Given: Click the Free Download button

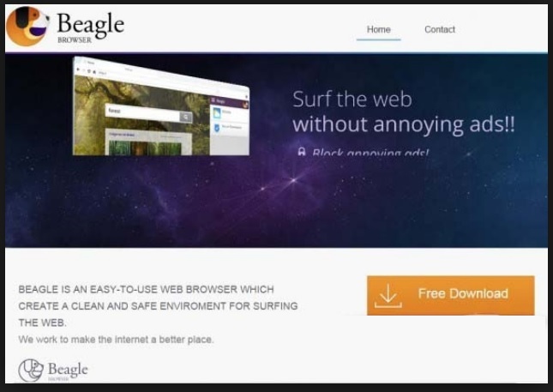Looking at the screenshot, I should tap(451, 296).
